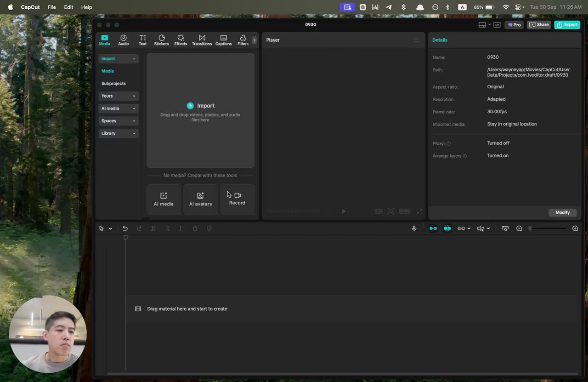Toggle the preview axis
588x382 pixels.
pyautogui.click(x=481, y=228)
